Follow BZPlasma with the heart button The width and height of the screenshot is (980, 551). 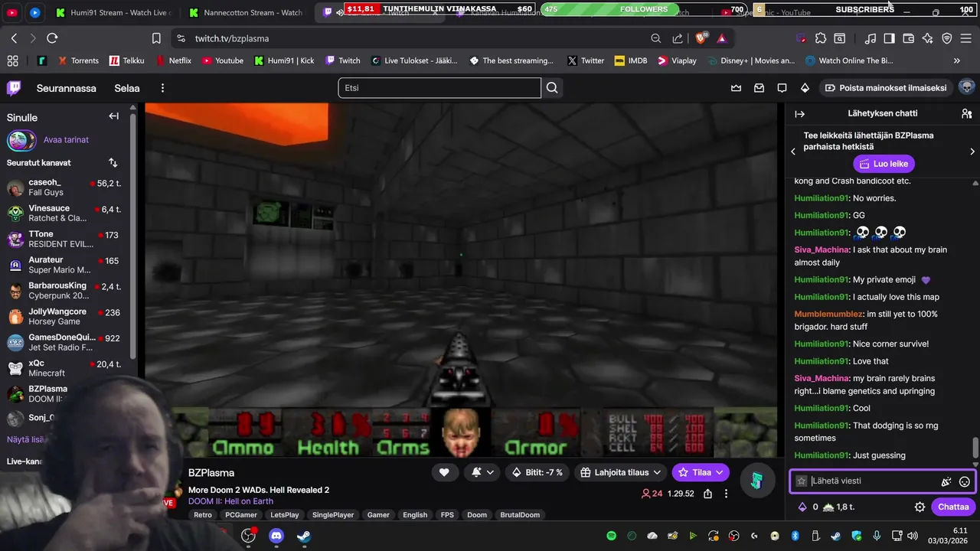tap(444, 472)
